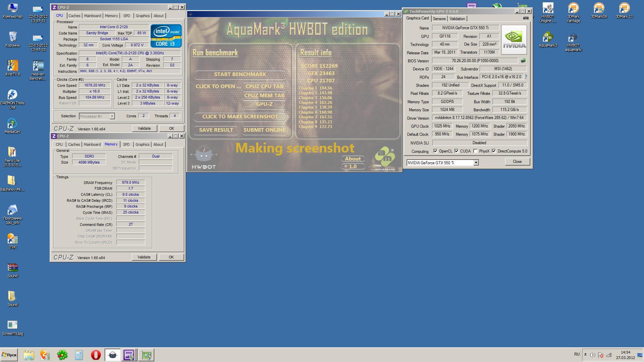Click the DRAM Frequency 979.0 MHz field

[x=130, y=183]
